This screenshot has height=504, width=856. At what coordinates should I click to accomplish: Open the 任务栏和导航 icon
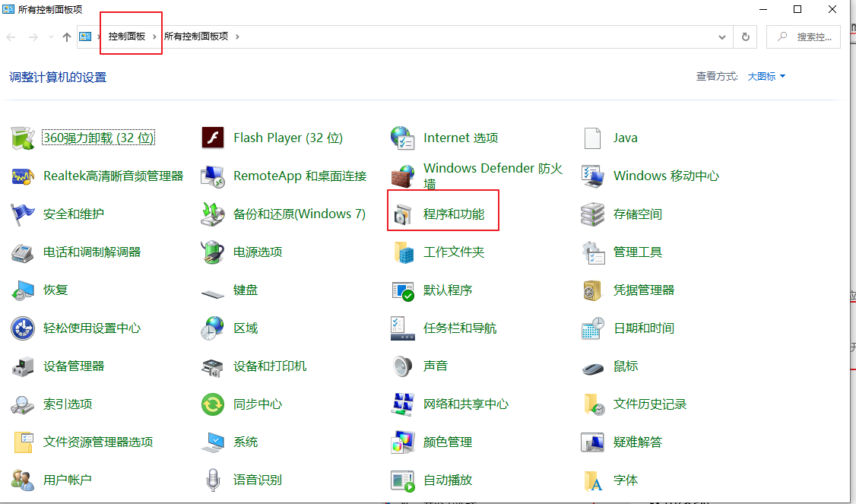403,328
